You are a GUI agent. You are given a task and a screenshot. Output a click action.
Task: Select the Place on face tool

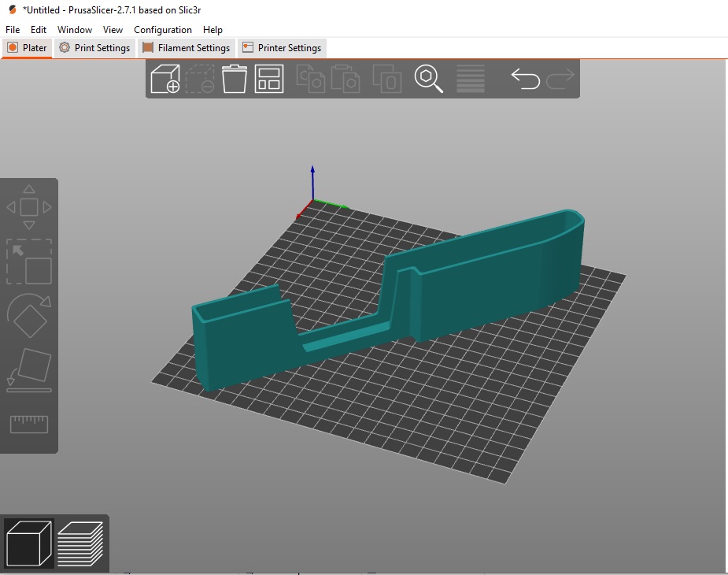click(x=29, y=370)
